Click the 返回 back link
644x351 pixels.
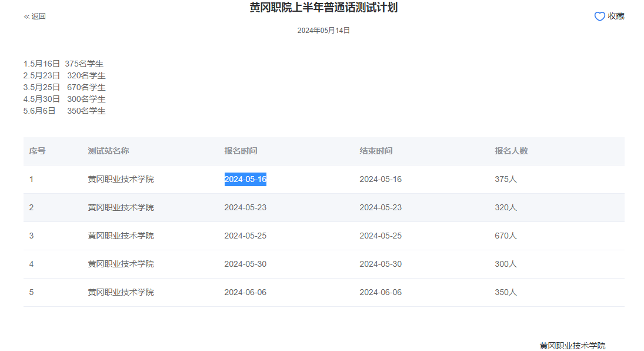(38, 16)
